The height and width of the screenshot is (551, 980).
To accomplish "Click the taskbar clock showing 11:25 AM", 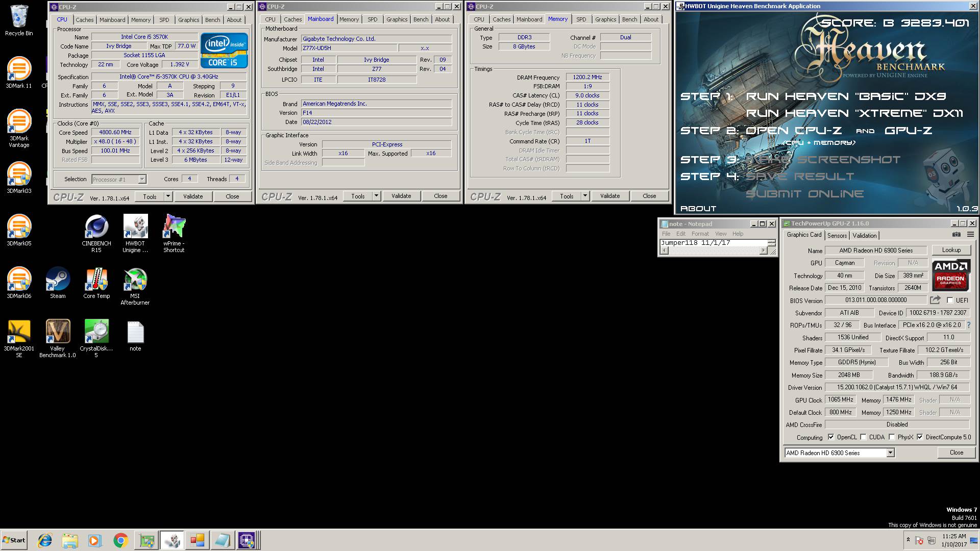I will tap(953, 540).
